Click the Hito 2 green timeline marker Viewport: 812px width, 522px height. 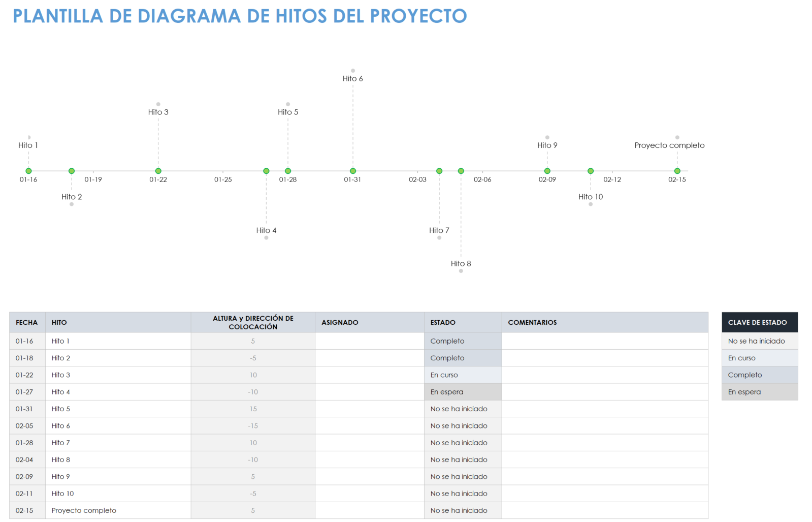coord(72,171)
